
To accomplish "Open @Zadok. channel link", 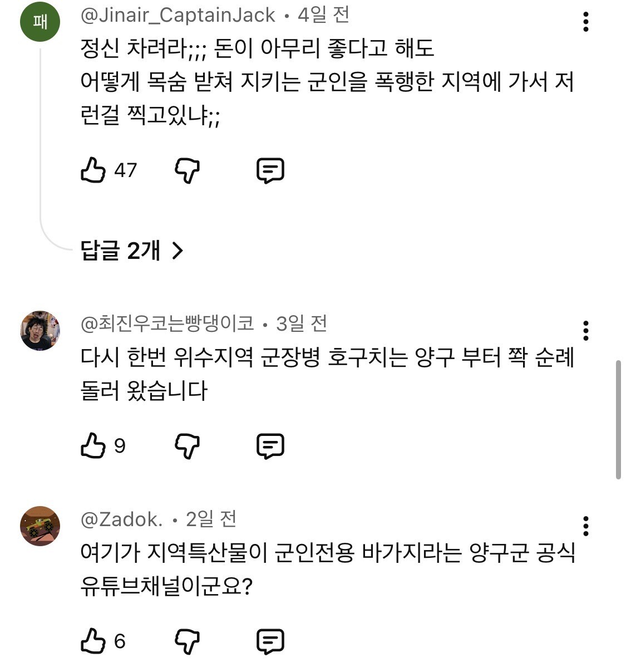I will [x=122, y=519].
